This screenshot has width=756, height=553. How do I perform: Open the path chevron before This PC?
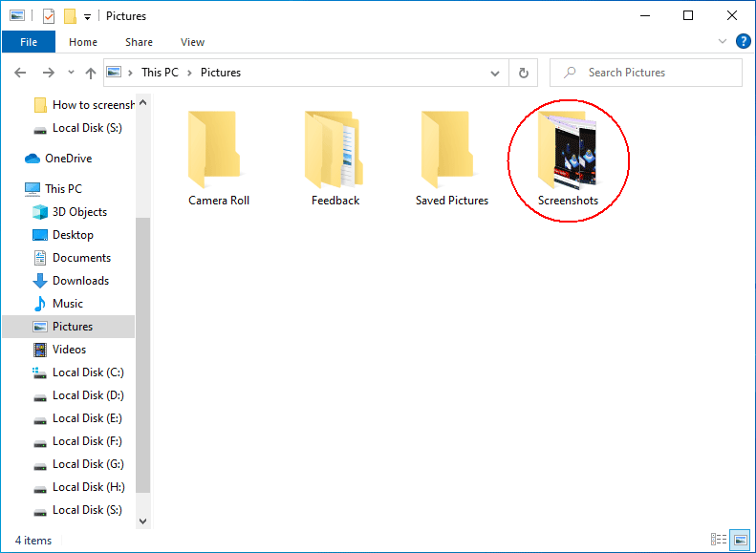130,73
